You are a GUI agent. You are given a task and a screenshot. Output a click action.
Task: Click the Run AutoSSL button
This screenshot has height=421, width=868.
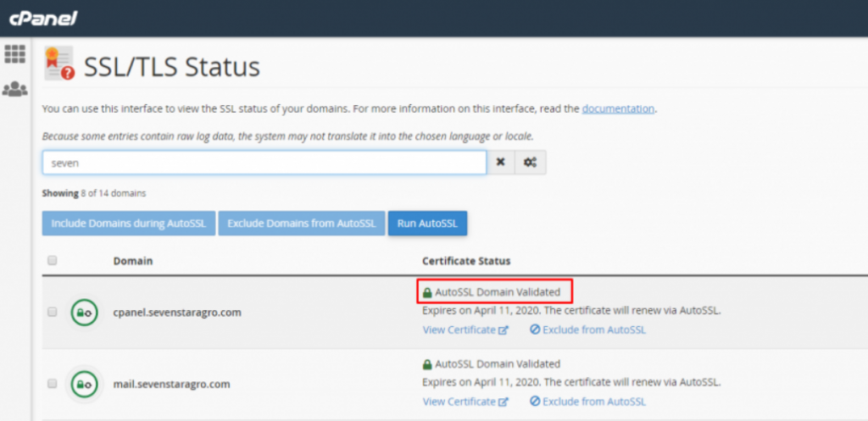pyautogui.click(x=427, y=224)
